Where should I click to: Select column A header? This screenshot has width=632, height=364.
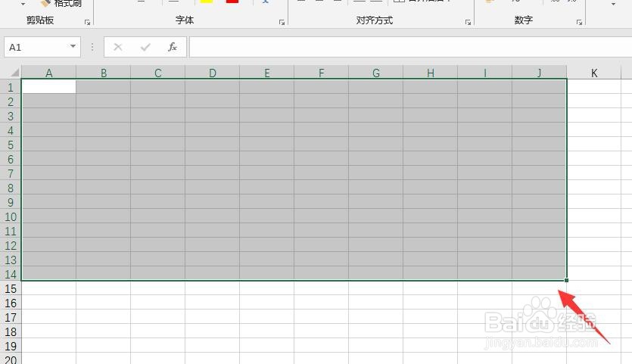point(48,73)
